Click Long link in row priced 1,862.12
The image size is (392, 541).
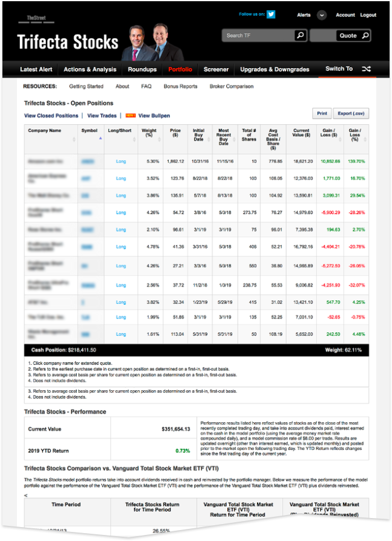121,161
